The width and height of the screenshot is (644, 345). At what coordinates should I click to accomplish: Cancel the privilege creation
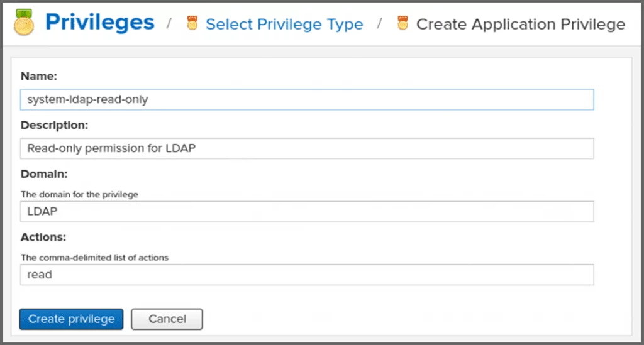(x=167, y=319)
